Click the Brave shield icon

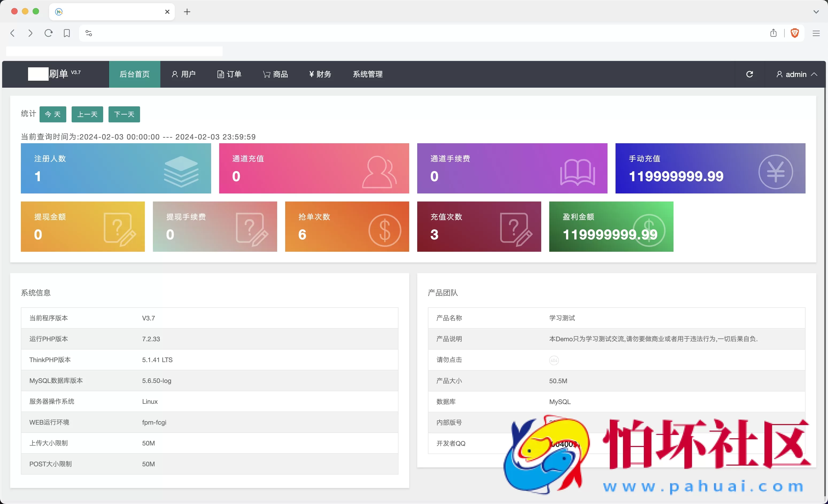(795, 33)
